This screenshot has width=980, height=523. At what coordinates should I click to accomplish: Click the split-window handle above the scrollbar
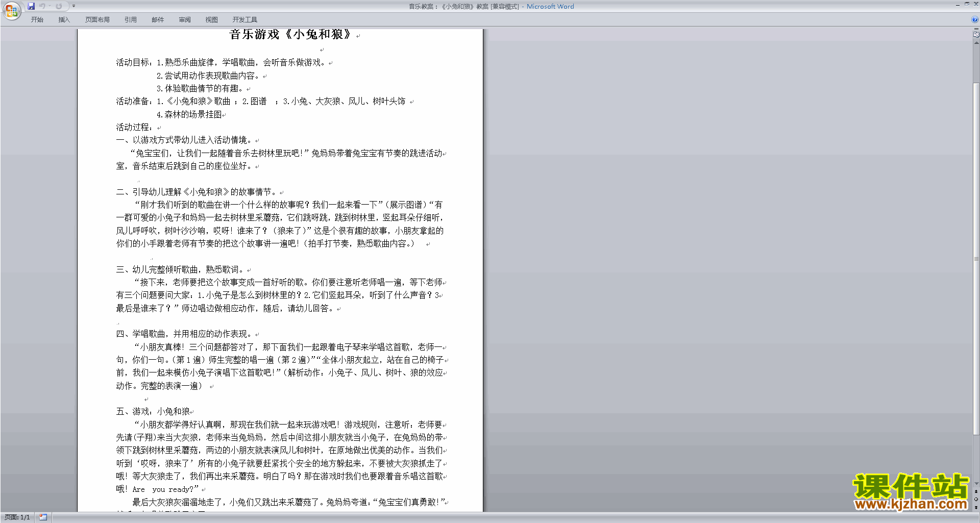click(x=976, y=29)
